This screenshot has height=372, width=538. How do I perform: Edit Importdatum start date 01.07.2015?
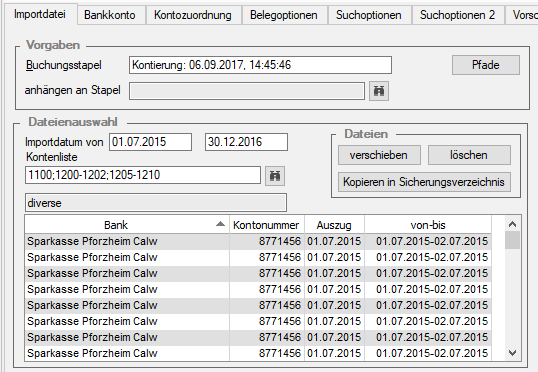151,142
